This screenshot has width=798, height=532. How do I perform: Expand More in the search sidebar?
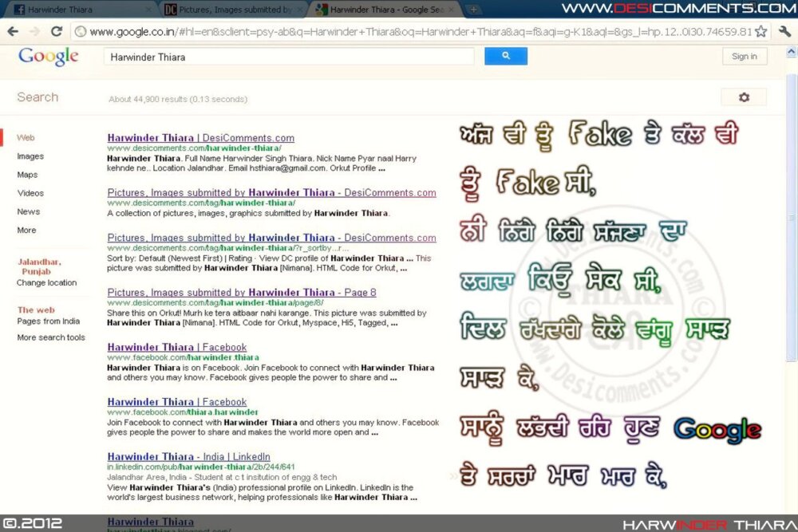[x=26, y=230]
